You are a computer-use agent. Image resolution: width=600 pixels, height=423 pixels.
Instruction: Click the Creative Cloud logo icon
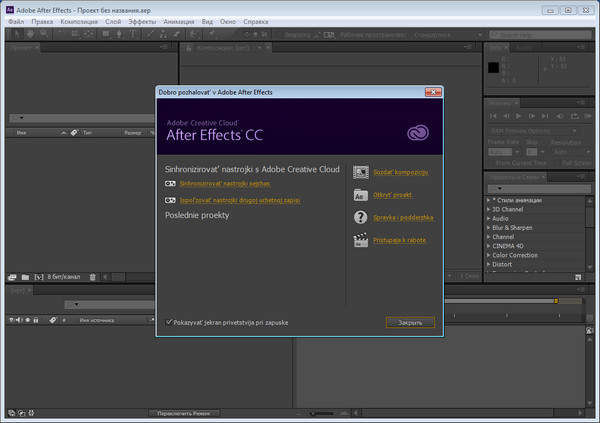418,133
